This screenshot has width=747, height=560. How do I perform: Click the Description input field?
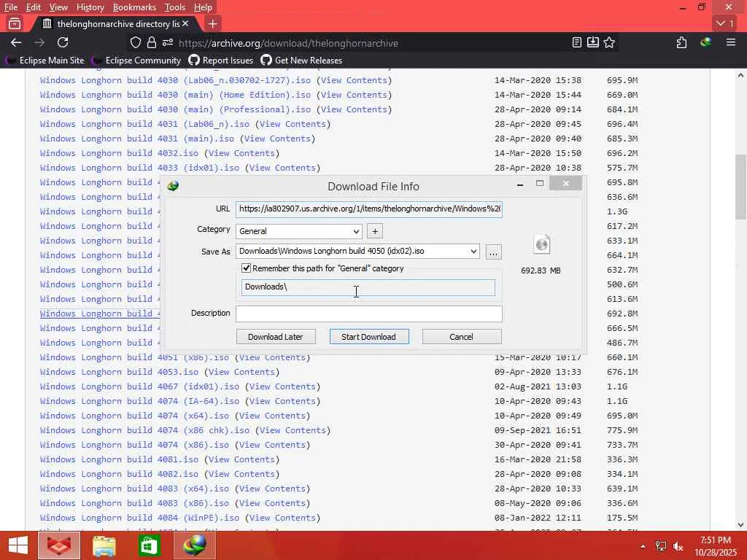coord(369,314)
